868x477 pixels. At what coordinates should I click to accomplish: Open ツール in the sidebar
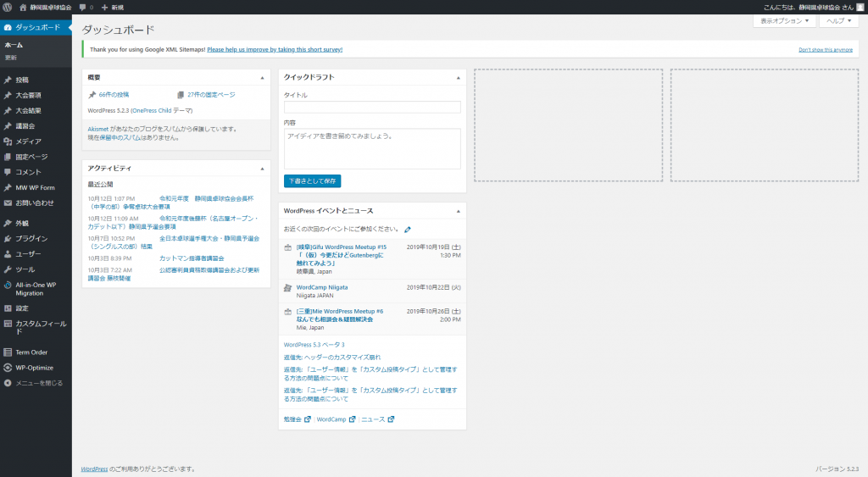(25, 269)
